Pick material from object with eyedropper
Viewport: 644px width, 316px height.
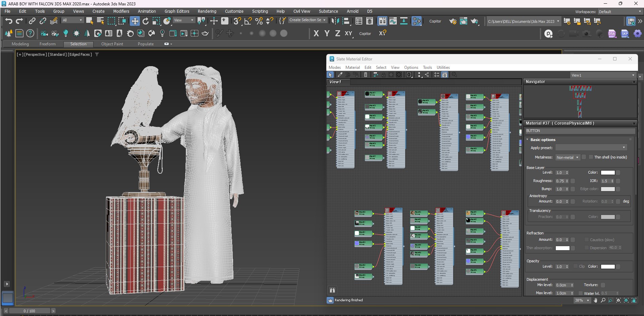click(340, 75)
